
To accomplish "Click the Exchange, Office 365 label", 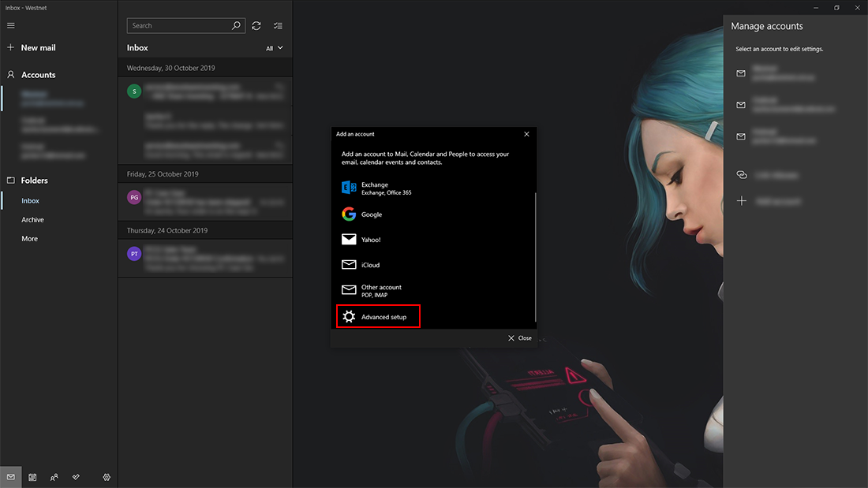I will pos(387,193).
